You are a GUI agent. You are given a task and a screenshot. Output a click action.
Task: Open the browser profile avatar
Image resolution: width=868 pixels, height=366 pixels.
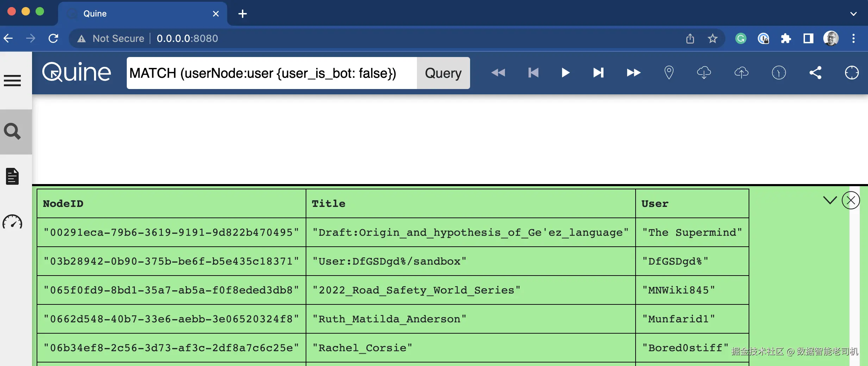tap(831, 38)
